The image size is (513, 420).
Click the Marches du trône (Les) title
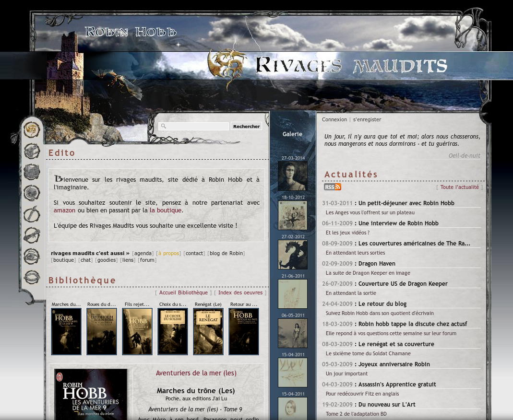[x=196, y=391]
